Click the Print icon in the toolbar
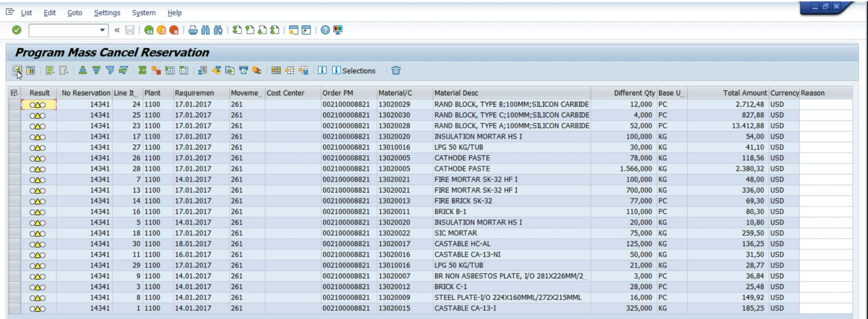Viewport: 868px width, 319px height. (x=193, y=30)
